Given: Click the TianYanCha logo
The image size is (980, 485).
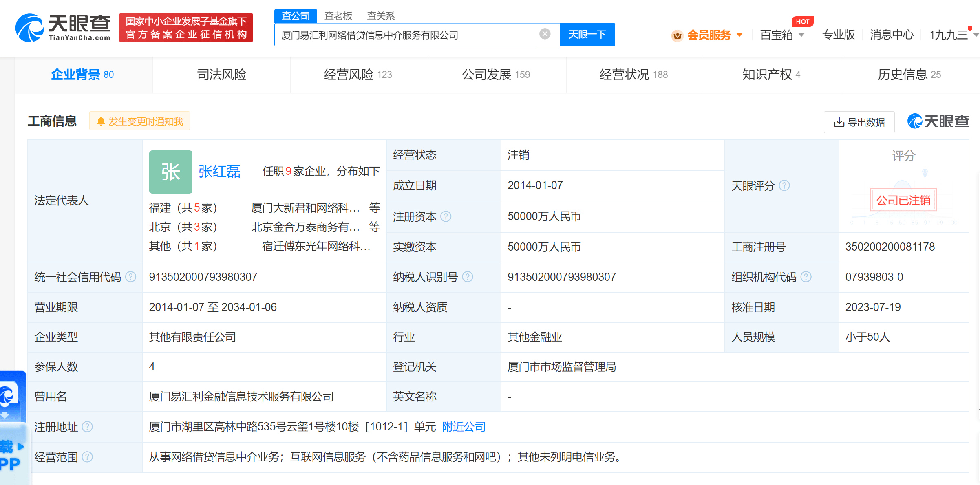Looking at the screenshot, I should (x=63, y=28).
